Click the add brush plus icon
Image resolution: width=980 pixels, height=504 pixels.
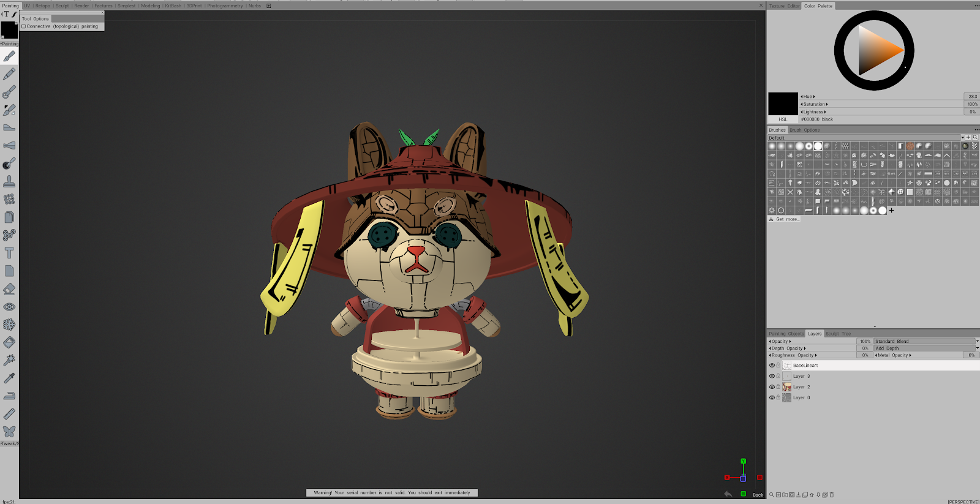tap(892, 210)
